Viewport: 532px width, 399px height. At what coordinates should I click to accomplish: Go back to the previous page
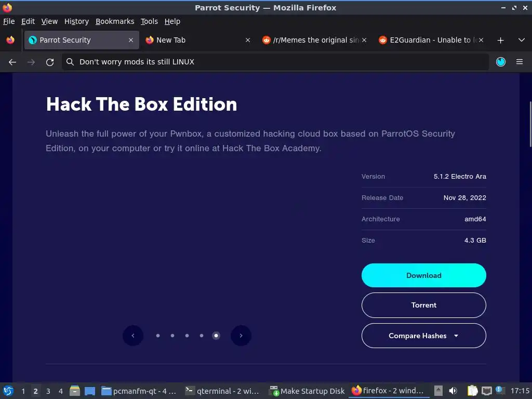pos(12,62)
